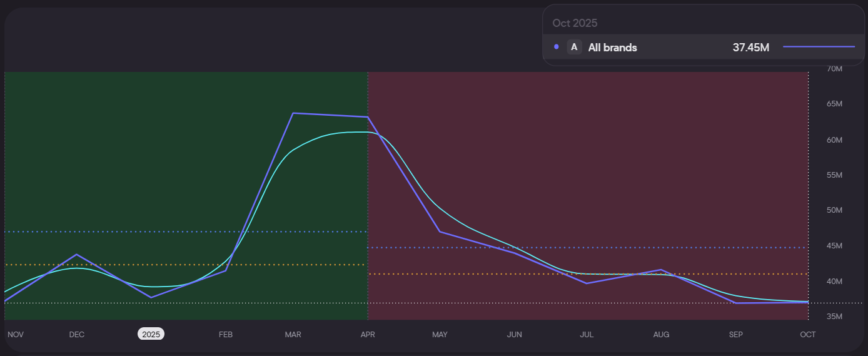Select the highlighted 2025 axis label

tap(151, 334)
